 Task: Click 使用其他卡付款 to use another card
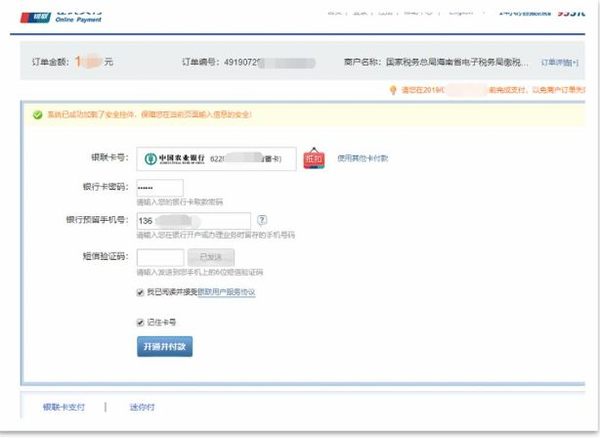[362, 158]
